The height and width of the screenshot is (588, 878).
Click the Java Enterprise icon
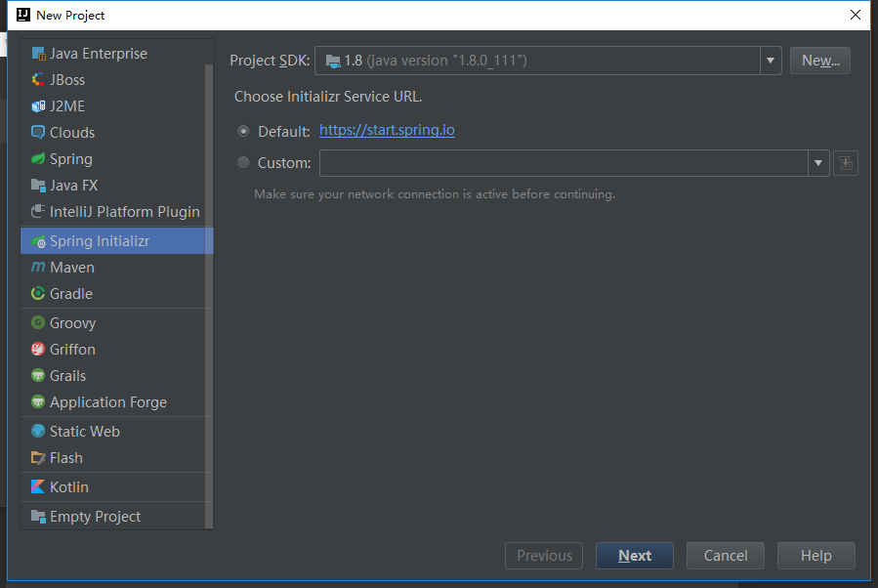pos(38,54)
